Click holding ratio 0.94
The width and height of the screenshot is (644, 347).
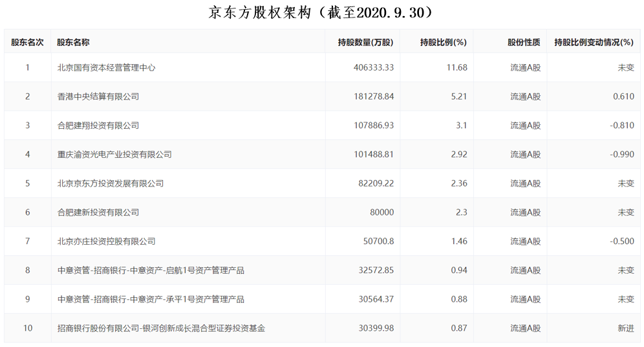[x=459, y=271]
